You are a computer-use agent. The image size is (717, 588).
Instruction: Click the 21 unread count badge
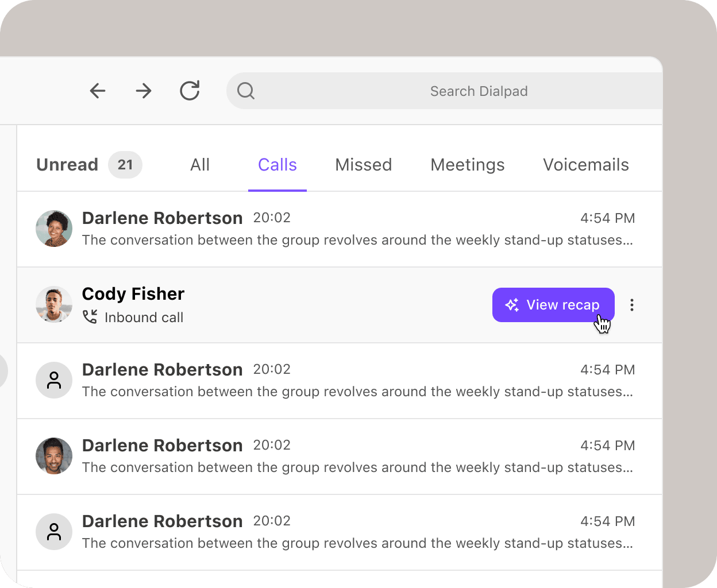pyautogui.click(x=125, y=165)
